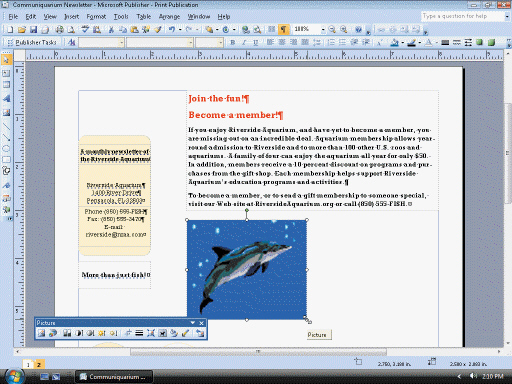Select the Insert WordArt tool in Objects toolbar

pyautogui.click(x=6, y=99)
